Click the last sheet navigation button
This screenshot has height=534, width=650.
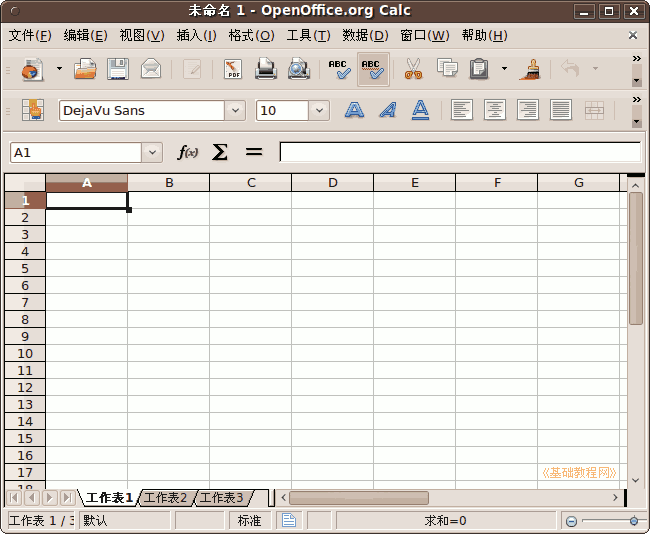[x=68, y=498]
